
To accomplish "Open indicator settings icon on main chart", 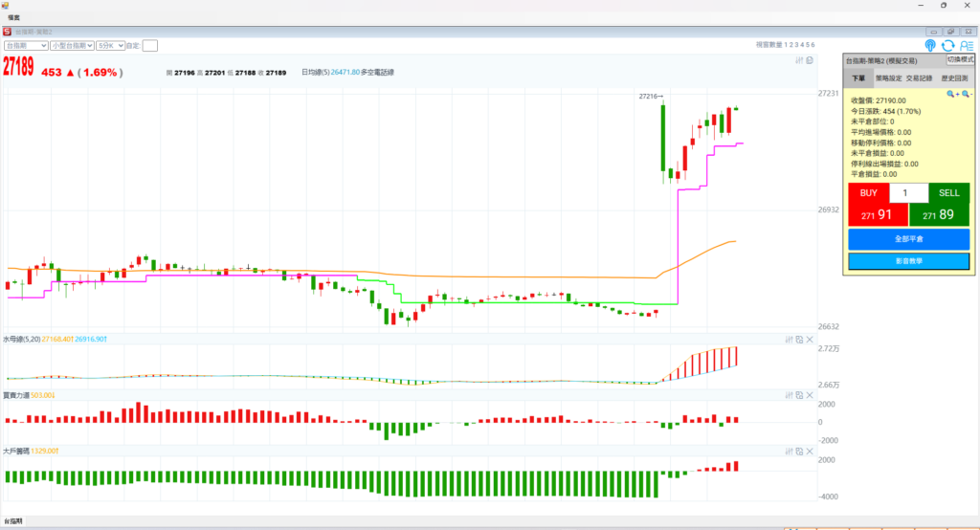I will [799, 61].
